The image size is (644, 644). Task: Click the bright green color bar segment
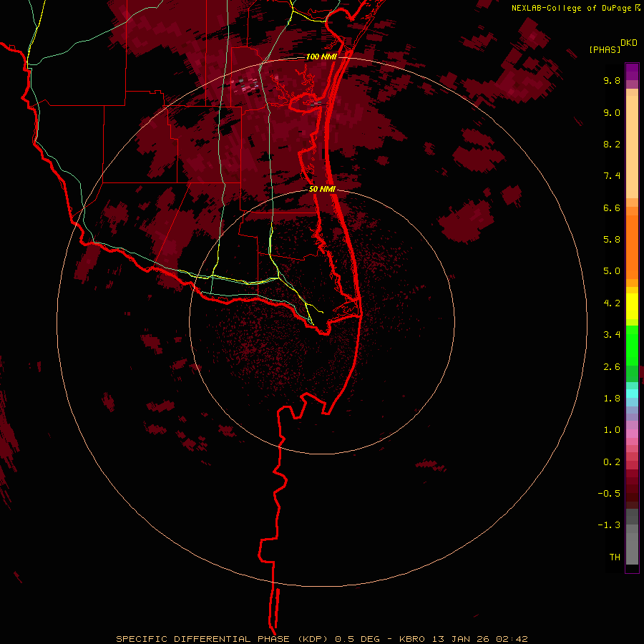632,346
